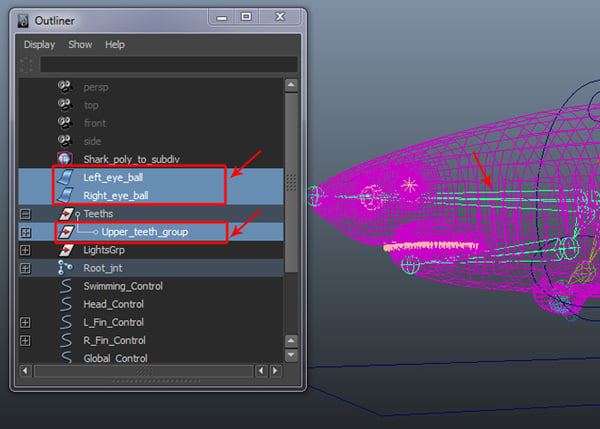The image size is (600, 429).
Task: Click the shark's eye locator in viewport
Action: click(409, 185)
